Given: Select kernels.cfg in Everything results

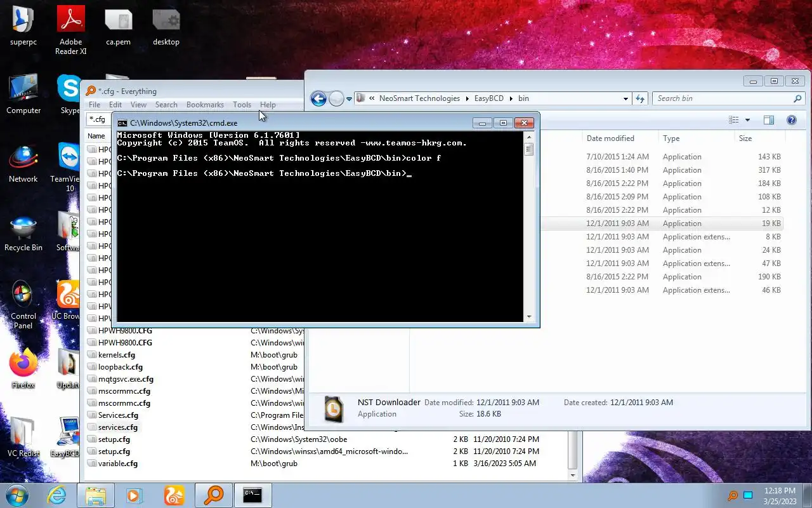Looking at the screenshot, I should pyautogui.click(x=116, y=355).
